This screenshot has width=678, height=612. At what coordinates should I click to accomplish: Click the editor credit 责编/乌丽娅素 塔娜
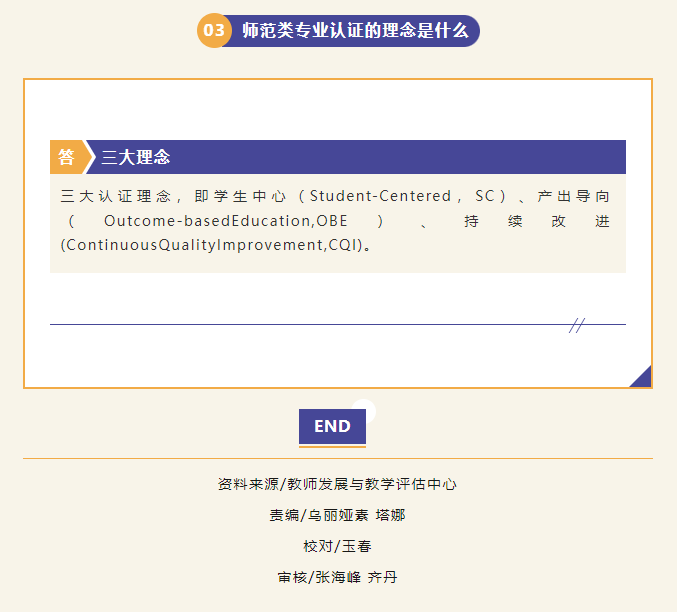(x=337, y=515)
